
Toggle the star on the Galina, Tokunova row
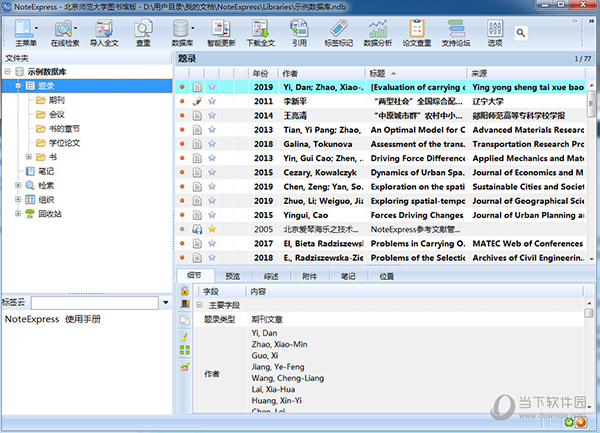pos(212,144)
